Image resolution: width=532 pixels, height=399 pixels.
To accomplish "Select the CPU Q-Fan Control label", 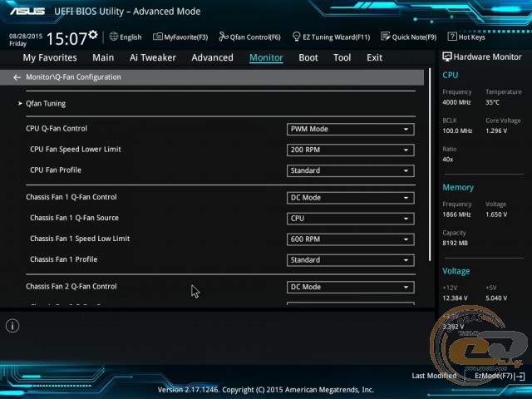I will [x=57, y=129].
